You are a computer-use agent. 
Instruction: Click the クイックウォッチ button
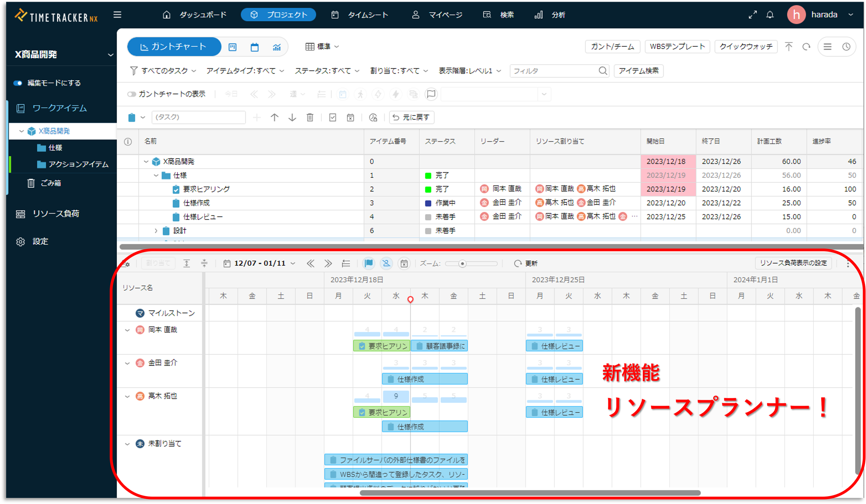[x=746, y=47]
